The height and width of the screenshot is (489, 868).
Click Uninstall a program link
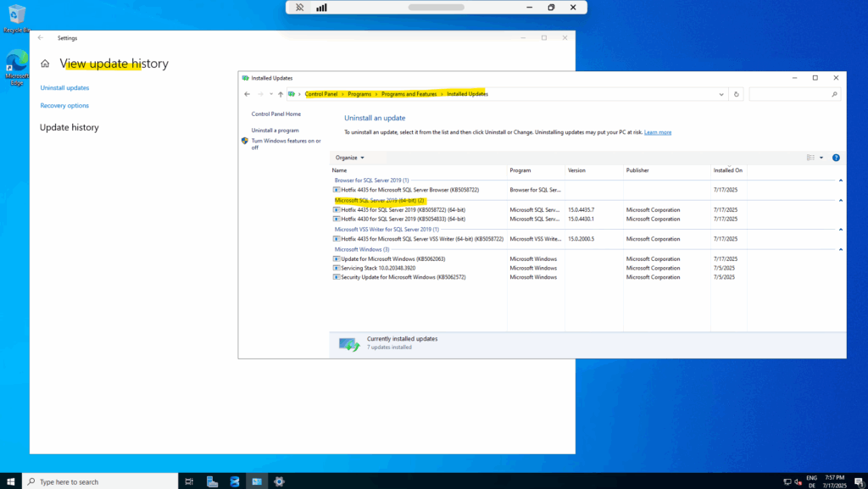click(275, 131)
